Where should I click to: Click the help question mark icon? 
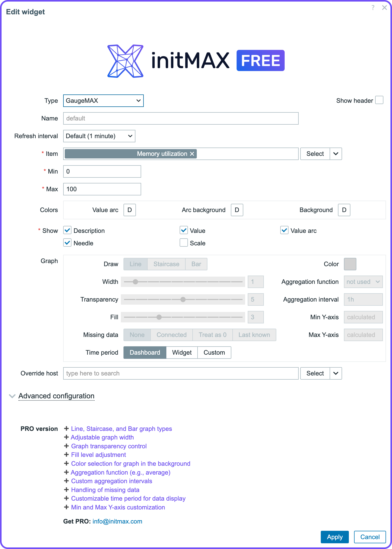click(373, 8)
